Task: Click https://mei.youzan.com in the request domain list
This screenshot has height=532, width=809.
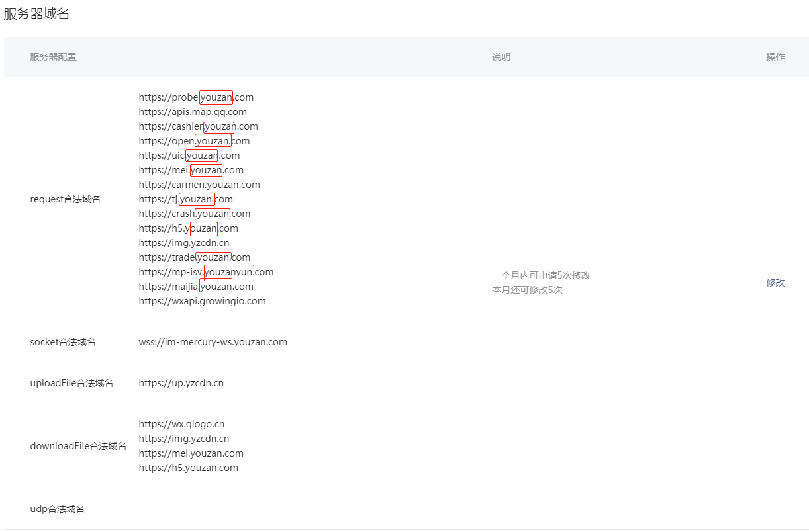Action: [x=191, y=170]
